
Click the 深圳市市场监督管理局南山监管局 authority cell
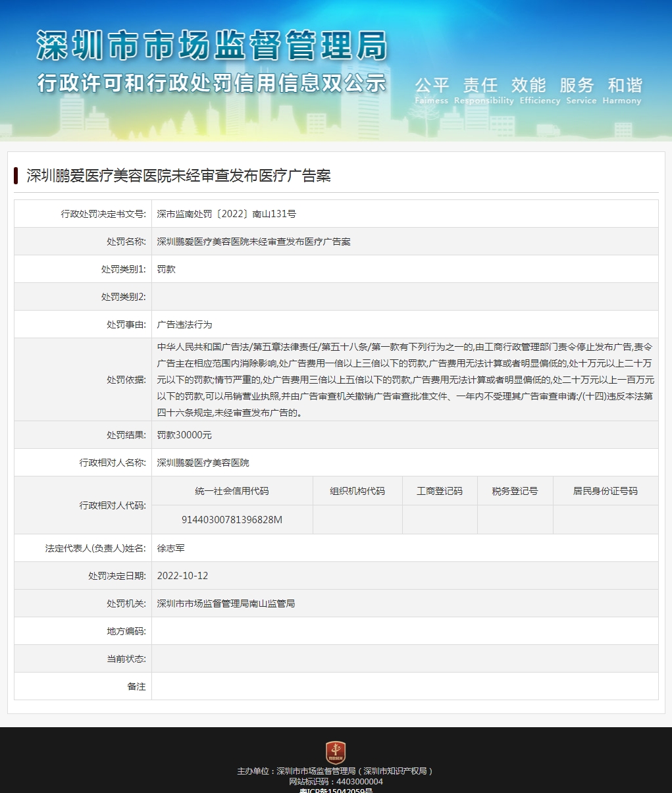tap(226, 603)
